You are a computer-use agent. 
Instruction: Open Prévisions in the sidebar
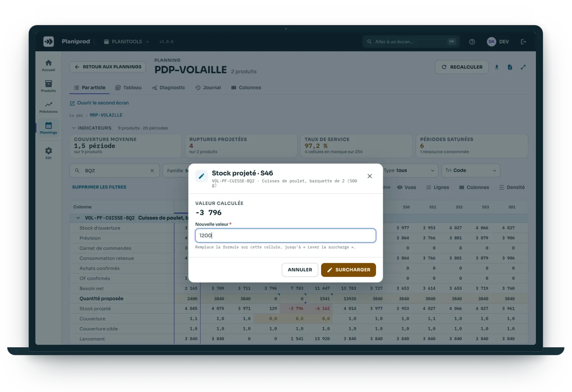[x=48, y=107]
